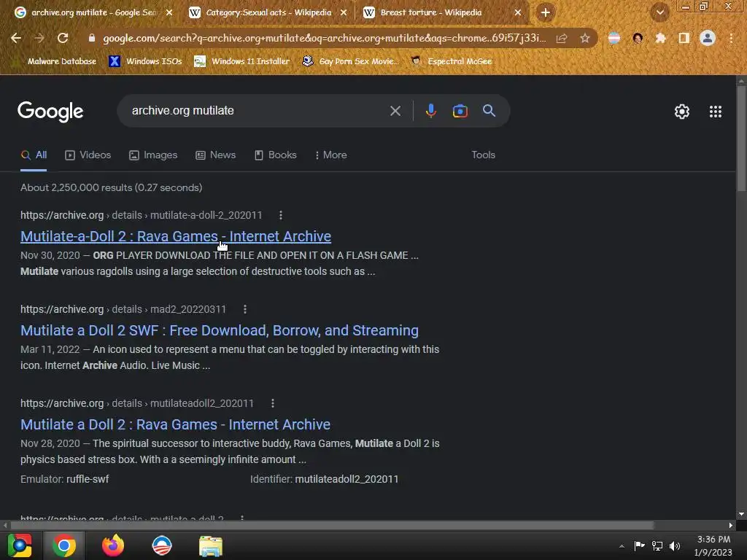Open the Start menu in the taskbar

click(x=20, y=545)
